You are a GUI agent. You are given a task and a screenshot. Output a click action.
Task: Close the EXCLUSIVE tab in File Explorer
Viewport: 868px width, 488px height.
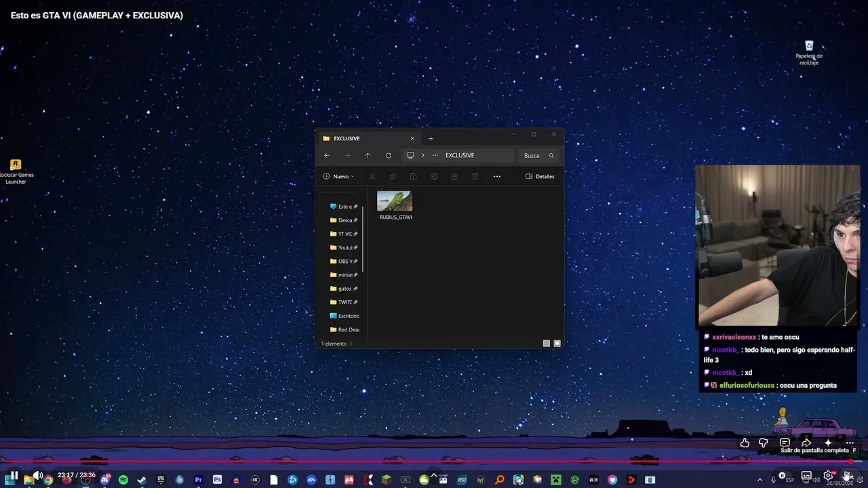point(412,138)
